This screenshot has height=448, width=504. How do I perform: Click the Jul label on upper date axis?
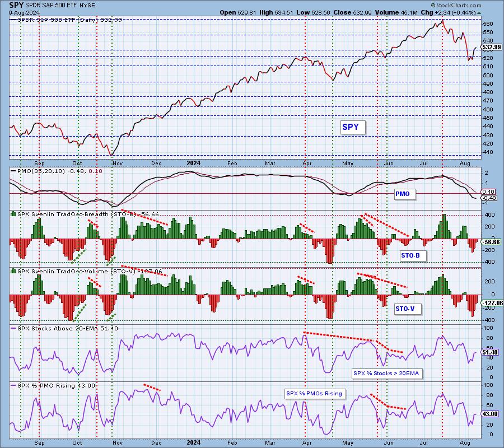pyautogui.click(x=424, y=164)
